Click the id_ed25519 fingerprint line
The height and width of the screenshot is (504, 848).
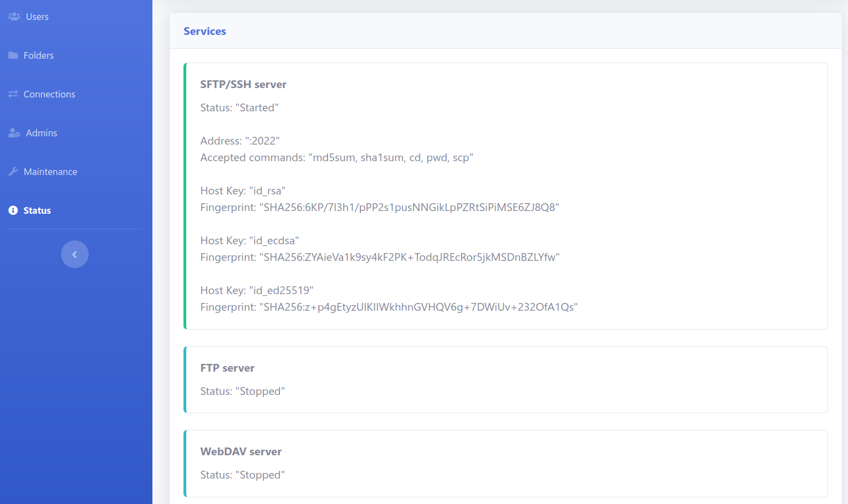389,307
